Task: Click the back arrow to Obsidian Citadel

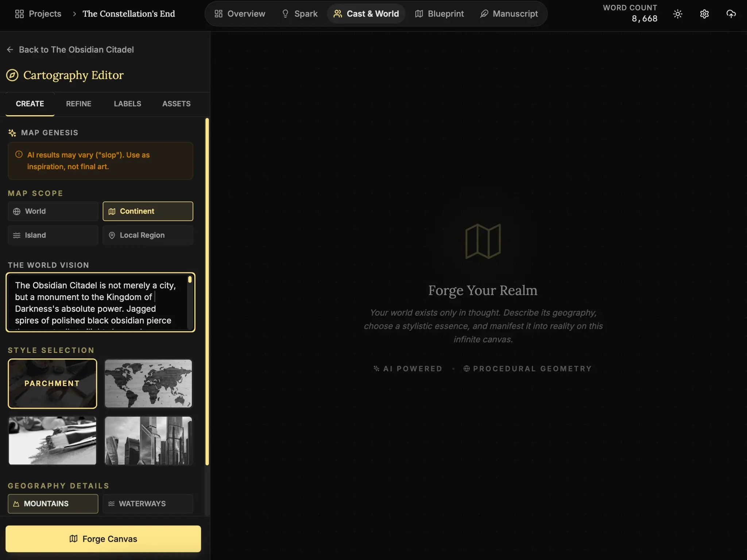Action: coord(10,50)
